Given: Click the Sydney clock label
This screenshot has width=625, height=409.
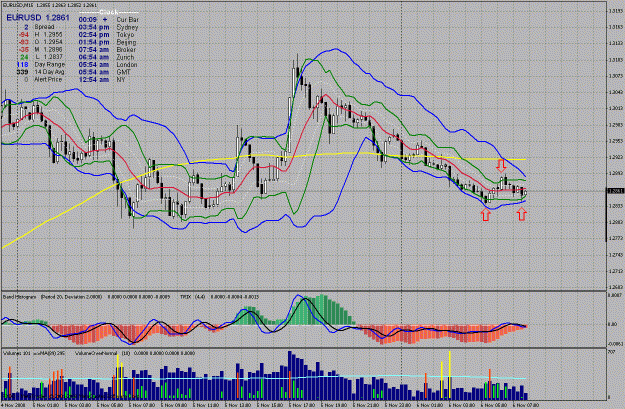Looking at the screenshot, I should coord(127,27).
